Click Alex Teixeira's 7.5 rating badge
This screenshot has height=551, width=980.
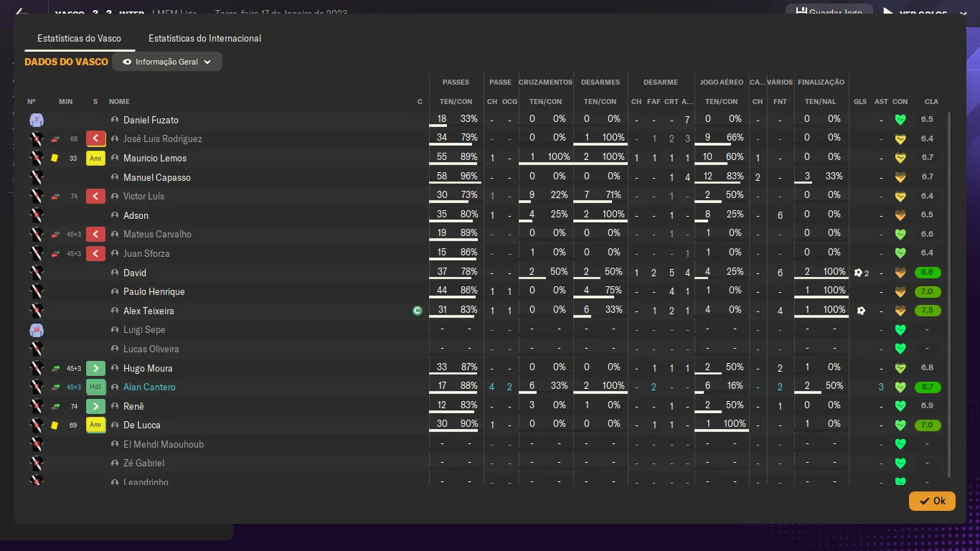tap(928, 311)
